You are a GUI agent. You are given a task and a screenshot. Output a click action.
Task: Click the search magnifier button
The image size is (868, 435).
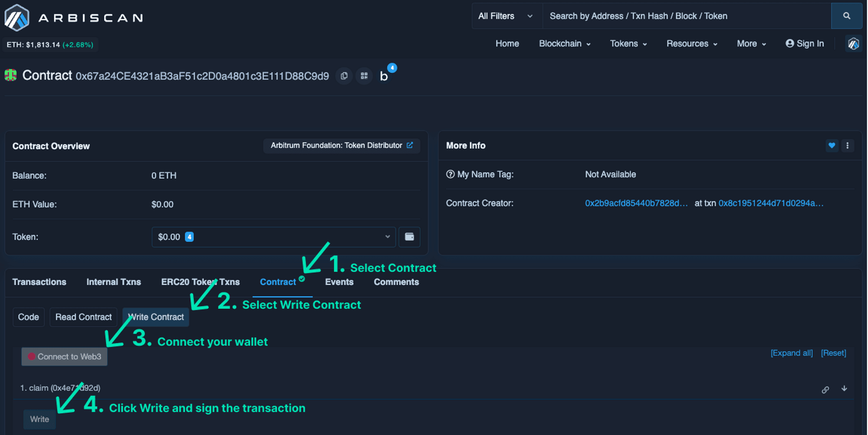point(847,16)
